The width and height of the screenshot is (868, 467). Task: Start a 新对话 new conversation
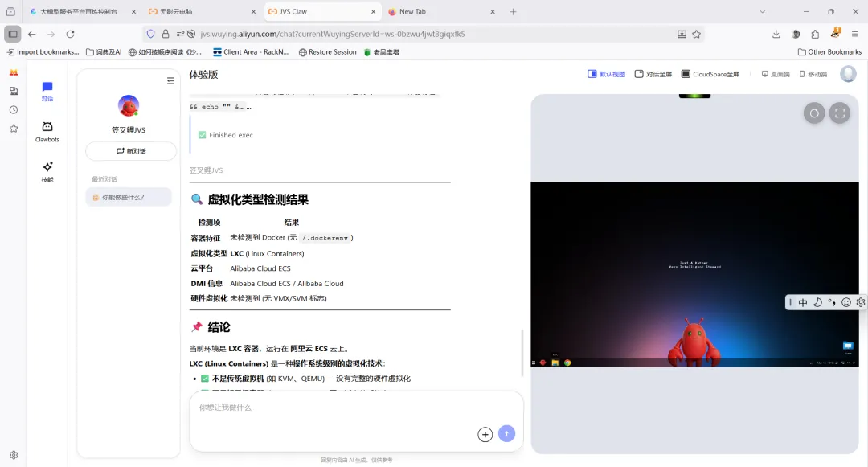point(131,151)
